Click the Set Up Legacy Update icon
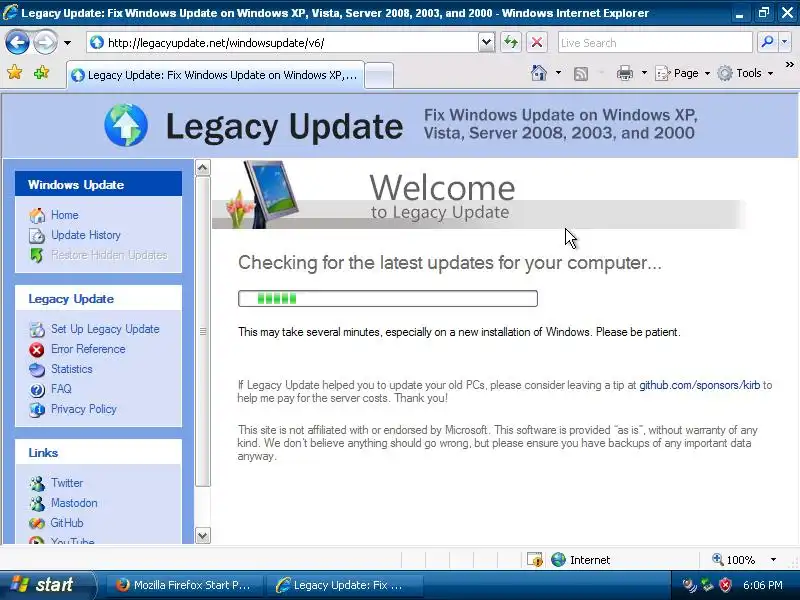Viewport: 800px width, 600px height. [37, 330]
